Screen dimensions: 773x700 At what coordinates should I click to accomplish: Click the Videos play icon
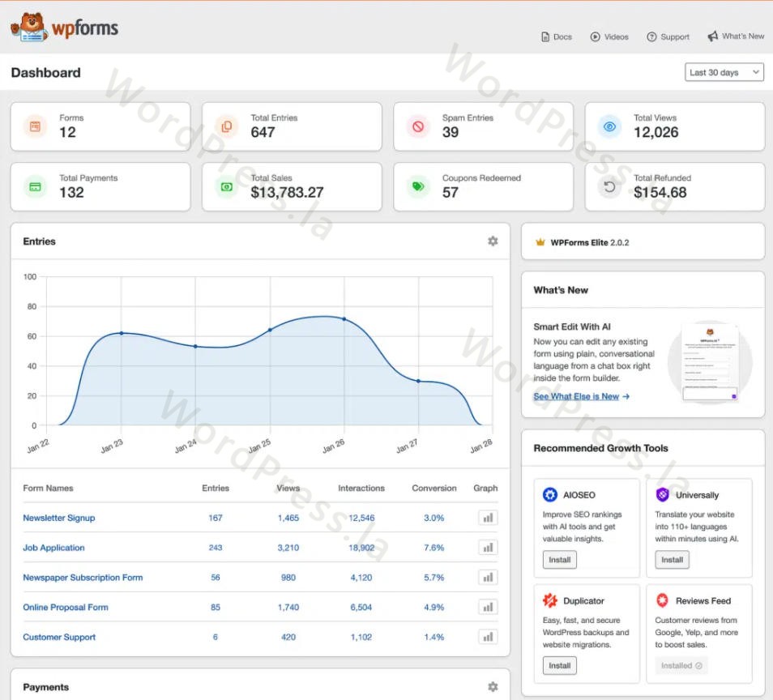pos(595,37)
